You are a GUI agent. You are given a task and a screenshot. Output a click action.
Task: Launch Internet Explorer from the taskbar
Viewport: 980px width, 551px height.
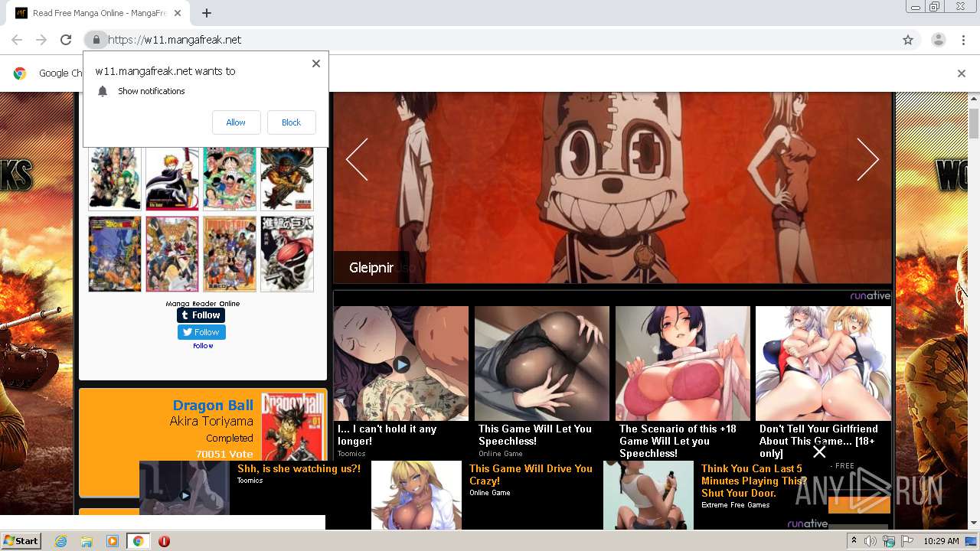pos(60,541)
